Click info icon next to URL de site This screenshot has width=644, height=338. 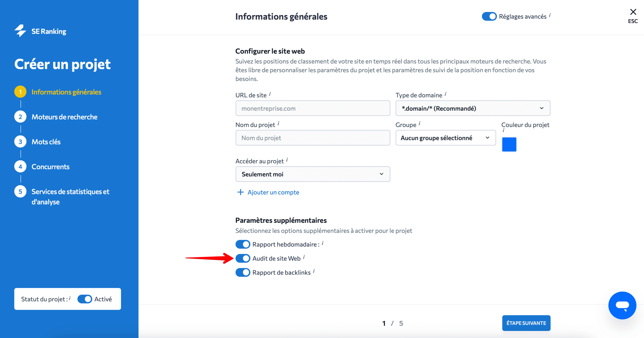click(270, 94)
